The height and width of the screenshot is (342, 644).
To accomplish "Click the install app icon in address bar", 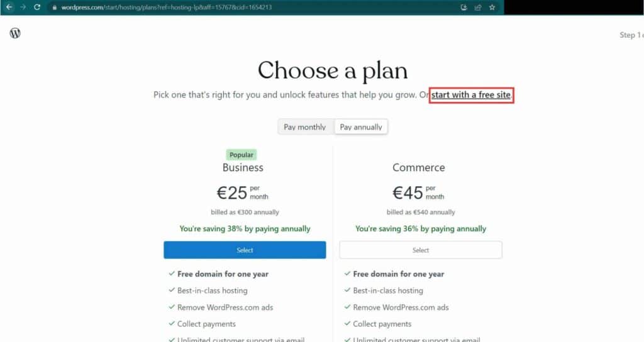I will click(x=464, y=8).
